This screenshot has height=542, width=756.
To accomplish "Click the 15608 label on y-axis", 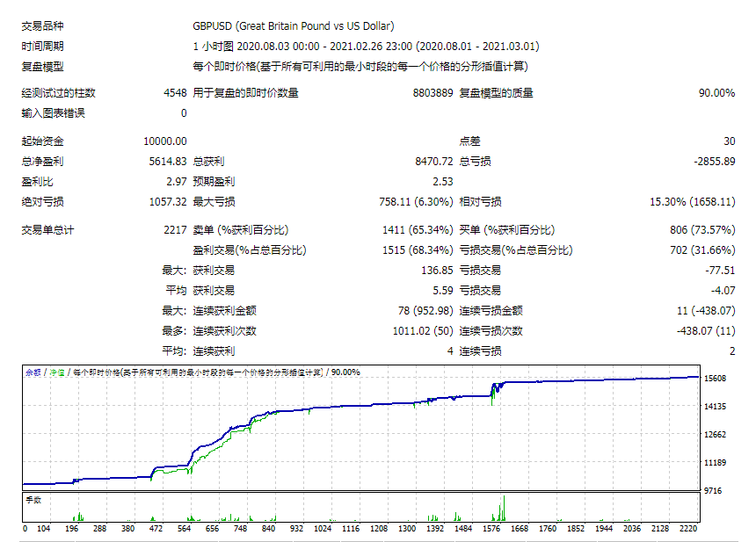I will (x=715, y=379).
